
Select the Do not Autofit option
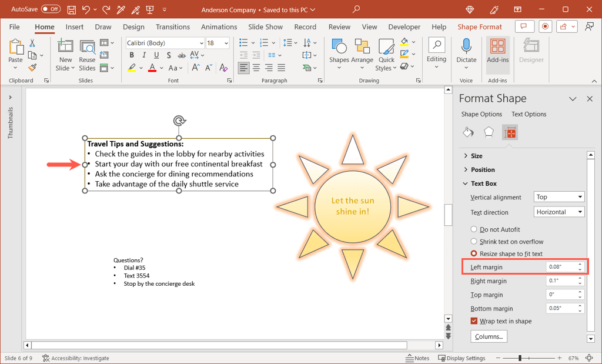click(x=473, y=229)
